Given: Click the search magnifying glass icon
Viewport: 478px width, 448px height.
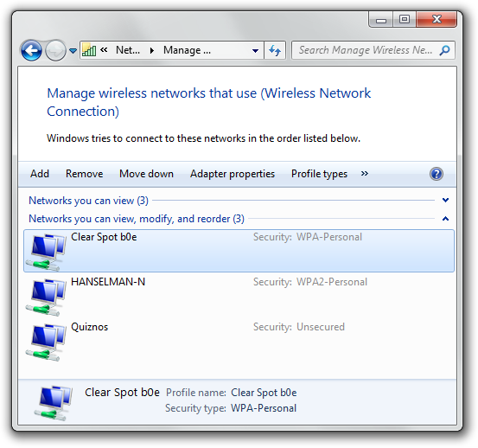Looking at the screenshot, I should pyautogui.click(x=444, y=50).
